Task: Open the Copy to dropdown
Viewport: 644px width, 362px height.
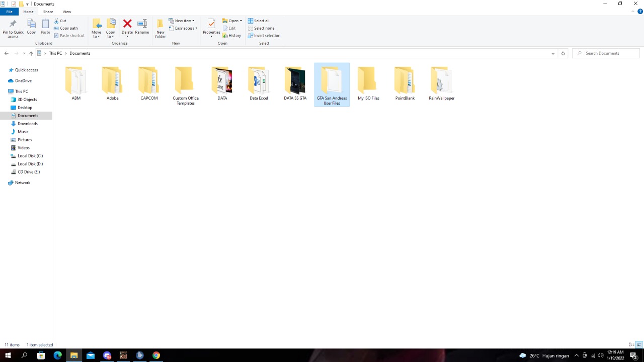Action: tap(110, 29)
